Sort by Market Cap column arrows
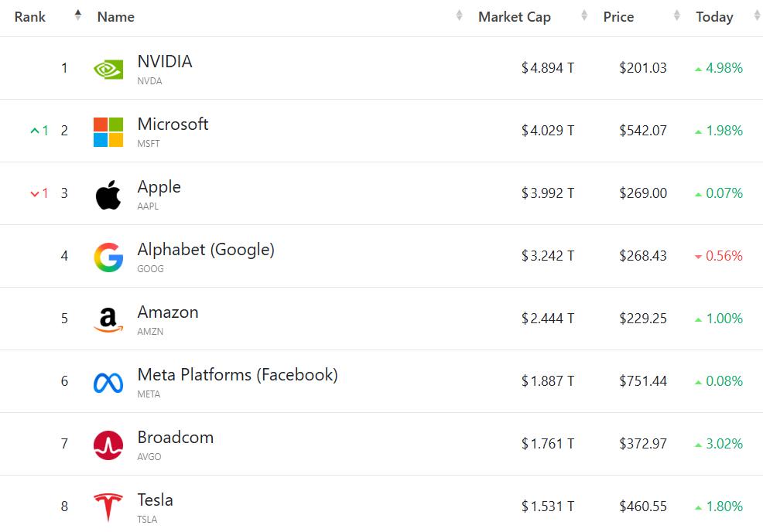The height and width of the screenshot is (532, 763). click(584, 15)
